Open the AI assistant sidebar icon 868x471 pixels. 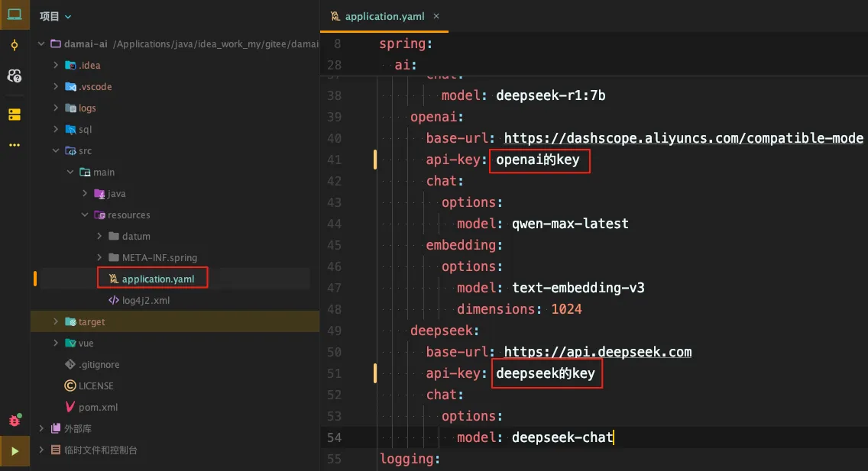point(15,76)
